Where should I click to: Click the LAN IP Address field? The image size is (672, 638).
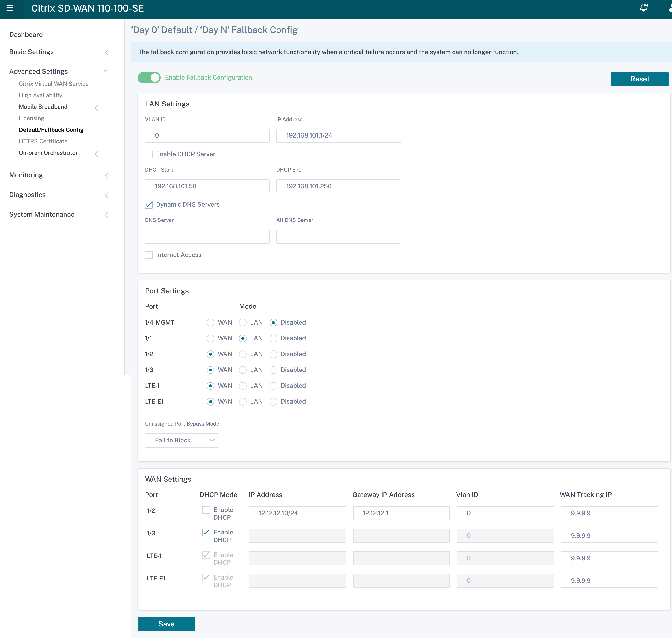(339, 136)
